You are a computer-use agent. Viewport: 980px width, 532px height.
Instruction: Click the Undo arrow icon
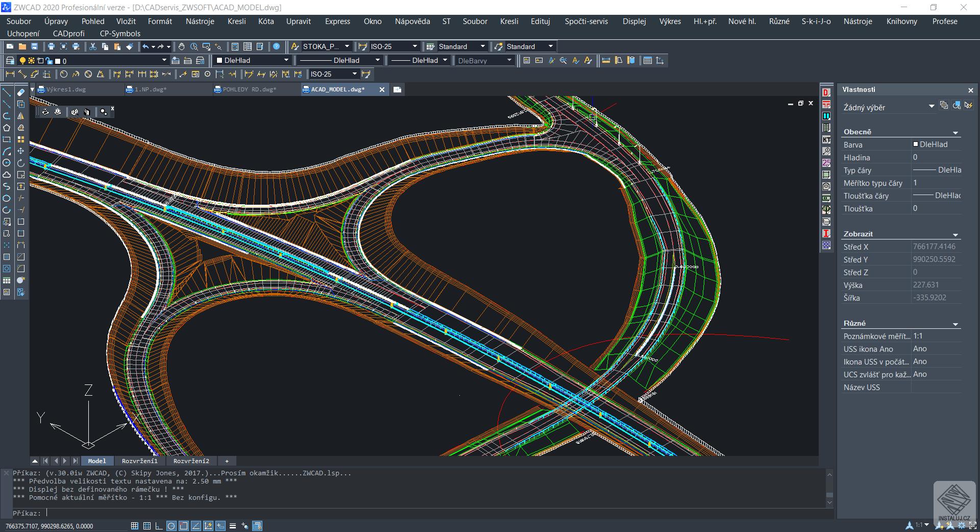click(145, 46)
